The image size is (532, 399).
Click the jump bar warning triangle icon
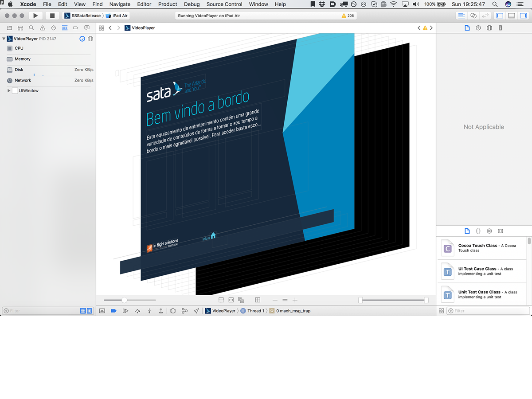(425, 28)
